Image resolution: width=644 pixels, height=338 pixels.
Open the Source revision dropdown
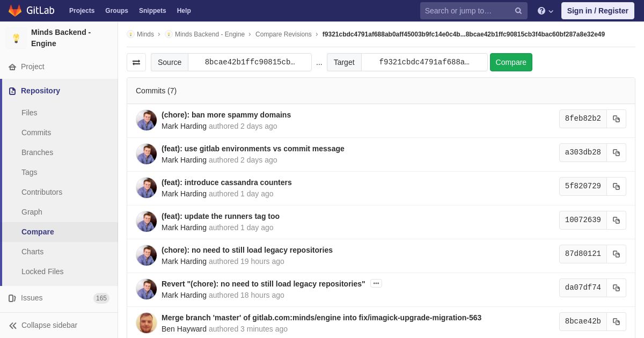[x=250, y=62]
